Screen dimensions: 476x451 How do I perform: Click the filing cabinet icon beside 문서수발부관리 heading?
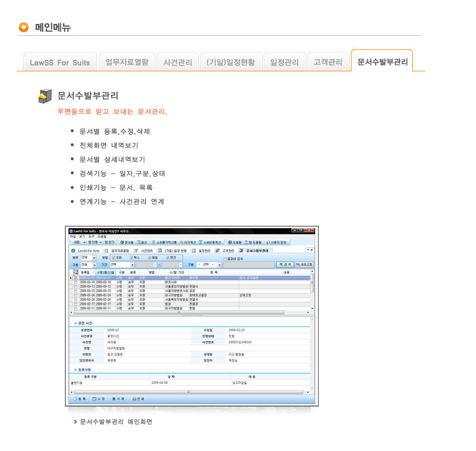(x=45, y=96)
